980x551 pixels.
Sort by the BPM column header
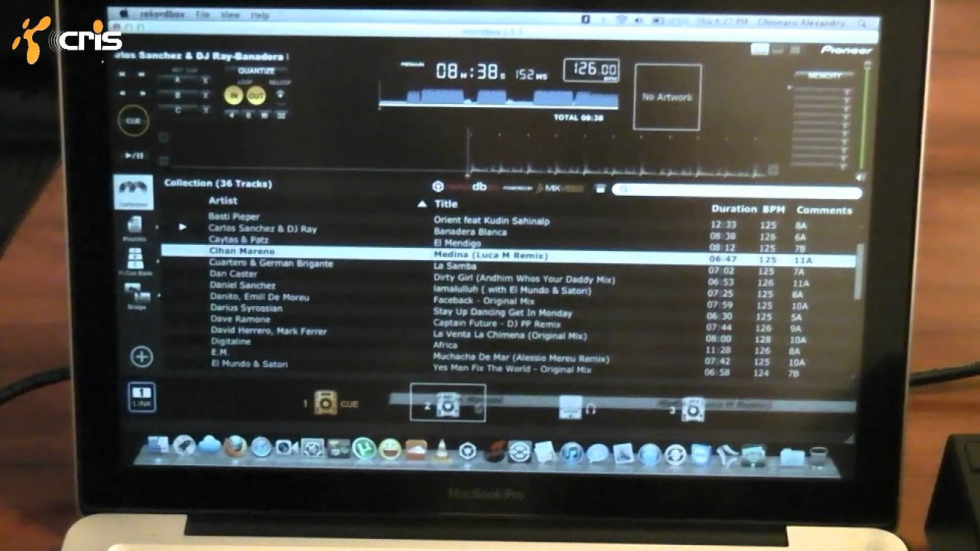coord(773,209)
